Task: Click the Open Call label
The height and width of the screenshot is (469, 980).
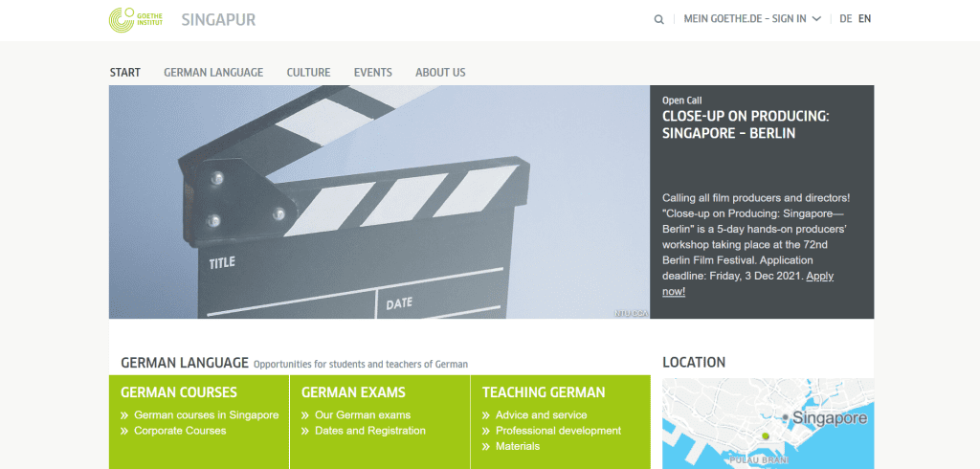Action: click(x=681, y=100)
